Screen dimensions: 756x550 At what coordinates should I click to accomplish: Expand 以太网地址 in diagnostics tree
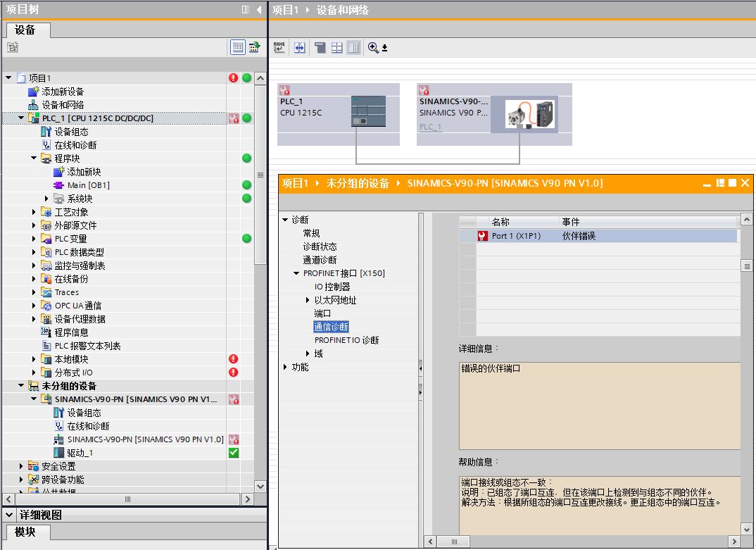click(308, 300)
